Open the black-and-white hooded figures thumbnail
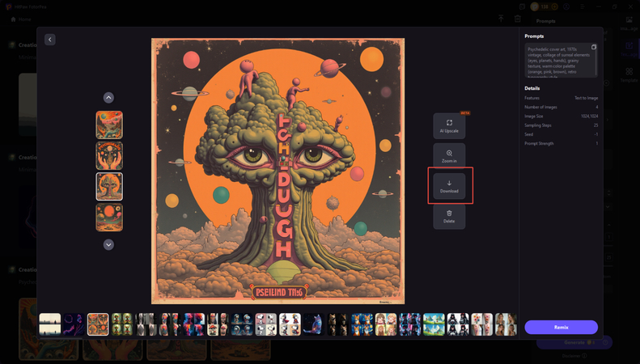Viewport: 640px width, 364px height. (x=458, y=324)
